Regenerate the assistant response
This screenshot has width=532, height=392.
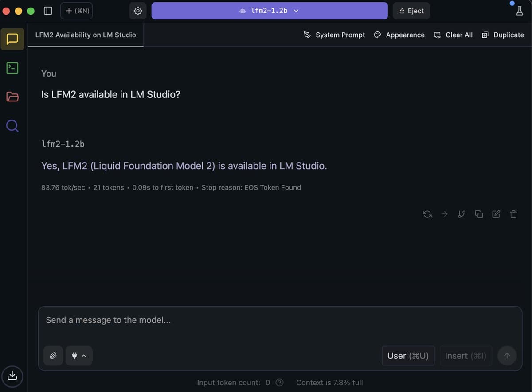coord(427,214)
